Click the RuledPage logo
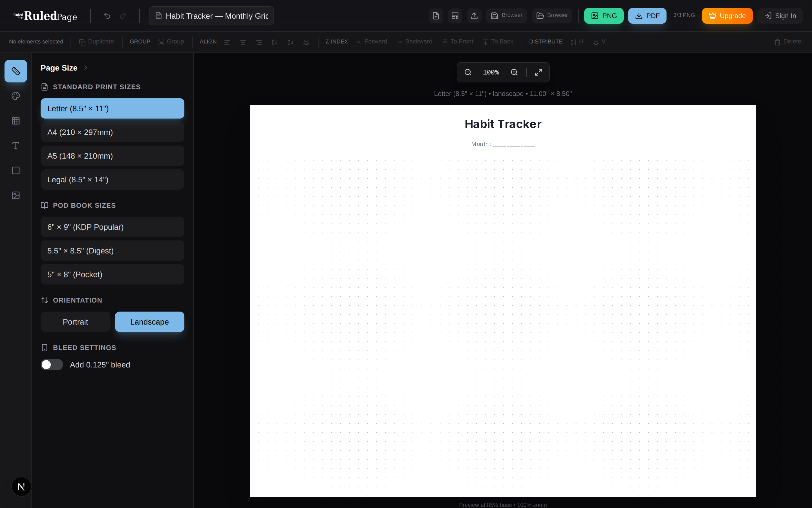The height and width of the screenshot is (508, 812). tap(45, 16)
